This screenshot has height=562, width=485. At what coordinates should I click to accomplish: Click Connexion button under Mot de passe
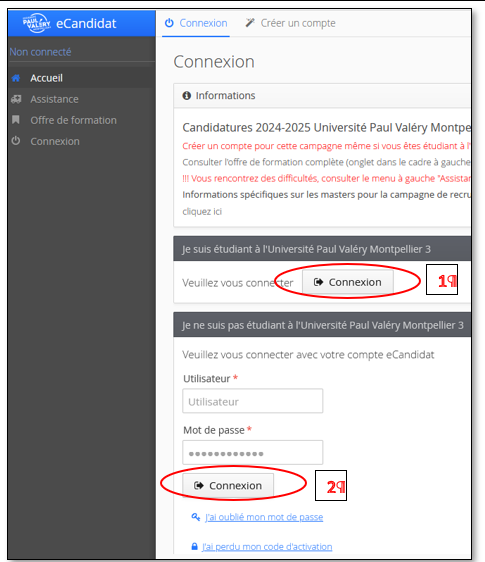pyautogui.click(x=228, y=486)
